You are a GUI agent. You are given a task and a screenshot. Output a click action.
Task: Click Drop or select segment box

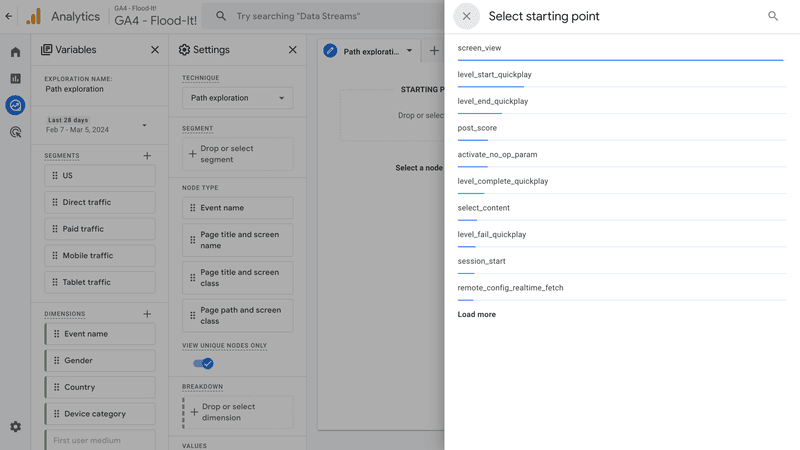pos(237,154)
